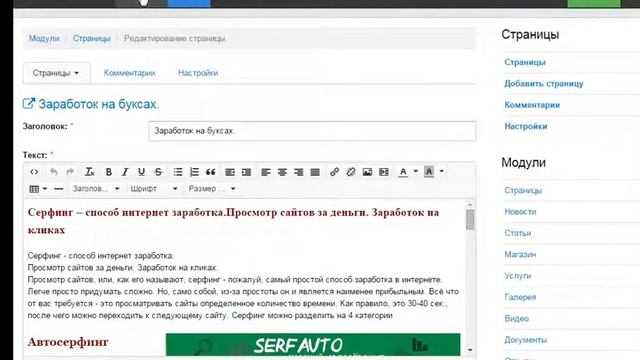Open the Страницы dropdown tab

pos(56,73)
